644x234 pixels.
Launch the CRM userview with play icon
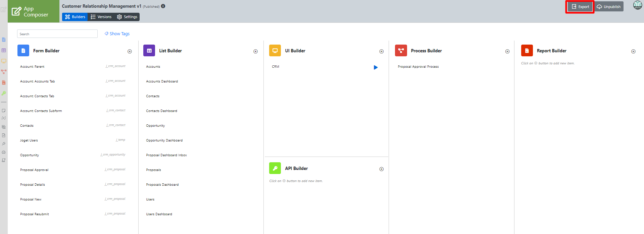[376, 67]
